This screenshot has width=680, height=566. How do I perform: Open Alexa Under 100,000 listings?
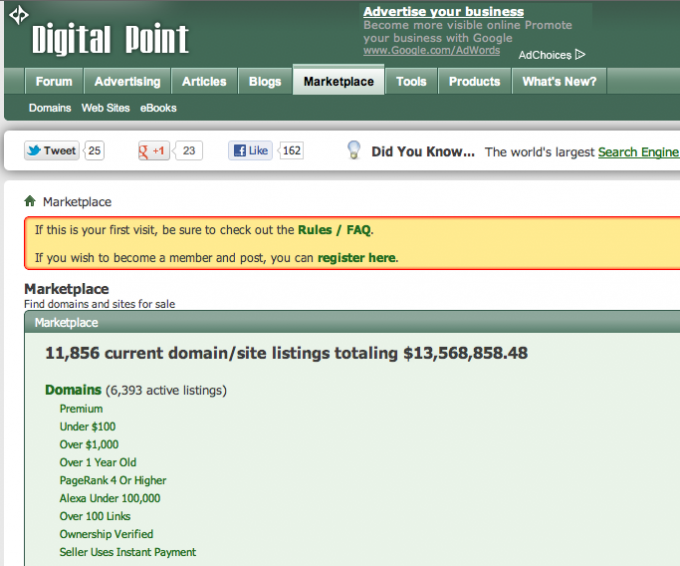110,498
